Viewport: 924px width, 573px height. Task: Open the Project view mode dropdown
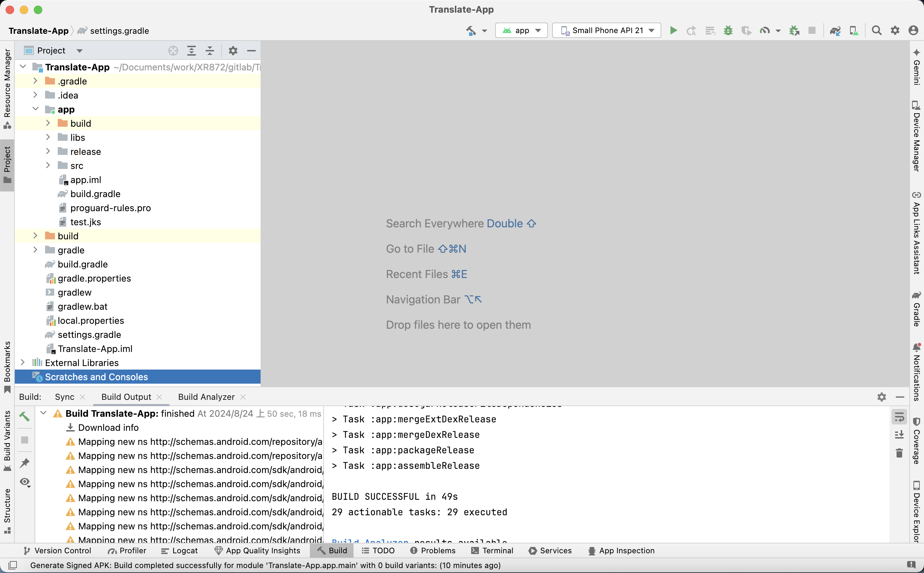click(x=53, y=50)
